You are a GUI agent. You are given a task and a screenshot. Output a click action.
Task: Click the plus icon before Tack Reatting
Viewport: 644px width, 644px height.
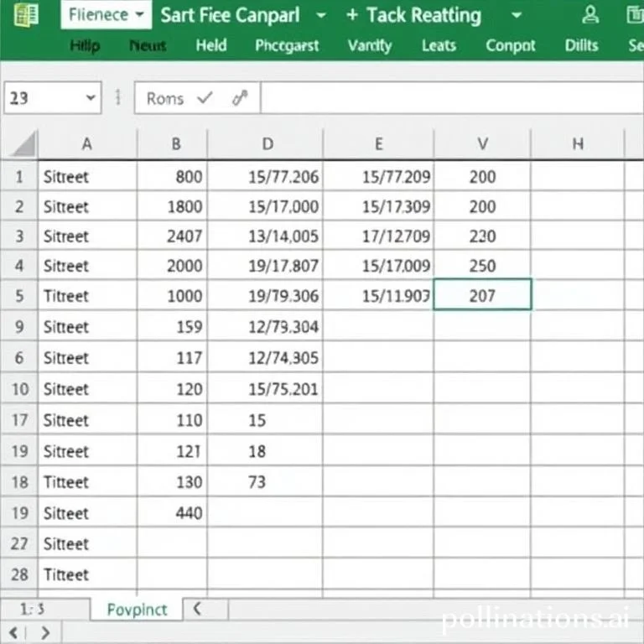coord(351,15)
